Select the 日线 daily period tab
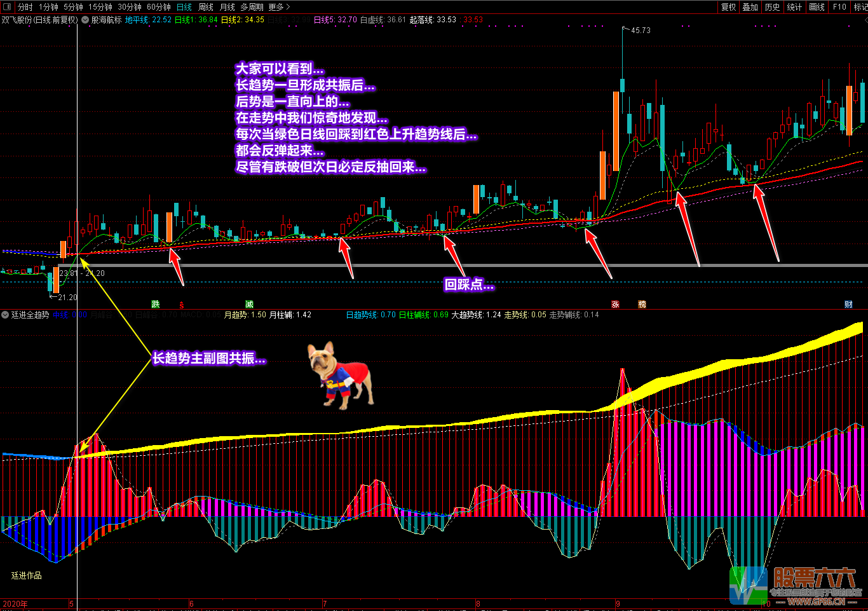Screen dimensions: 868x611 (x=184, y=7)
